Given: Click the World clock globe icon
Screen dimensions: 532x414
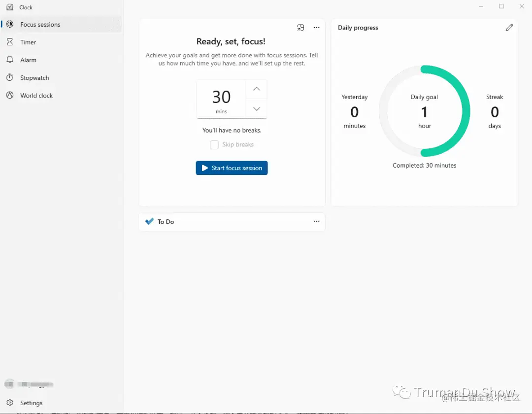Looking at the screenshot, I should 10,95.
